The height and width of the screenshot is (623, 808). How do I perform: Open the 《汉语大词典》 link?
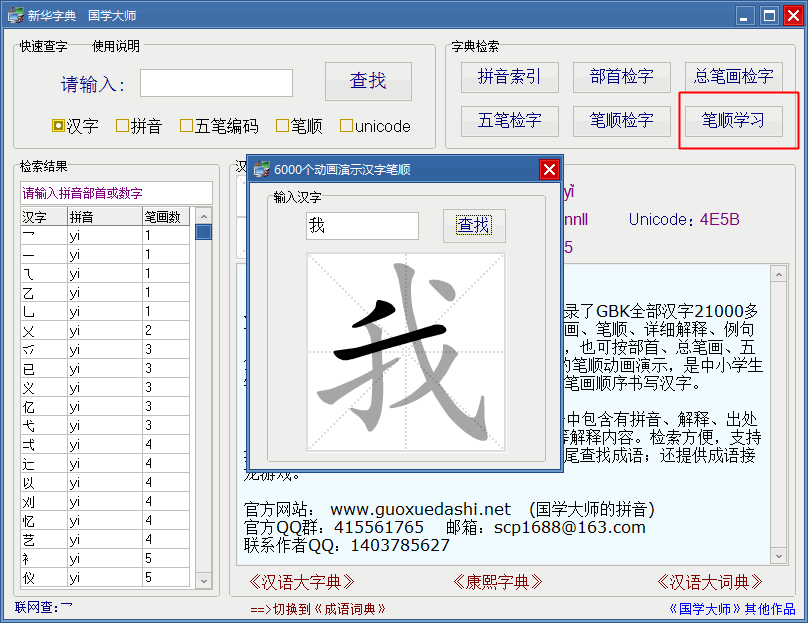coord(710,582)
